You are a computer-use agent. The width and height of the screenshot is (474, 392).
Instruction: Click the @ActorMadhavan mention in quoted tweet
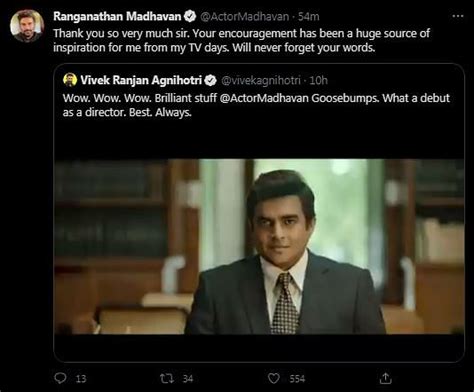click(264, 98)
